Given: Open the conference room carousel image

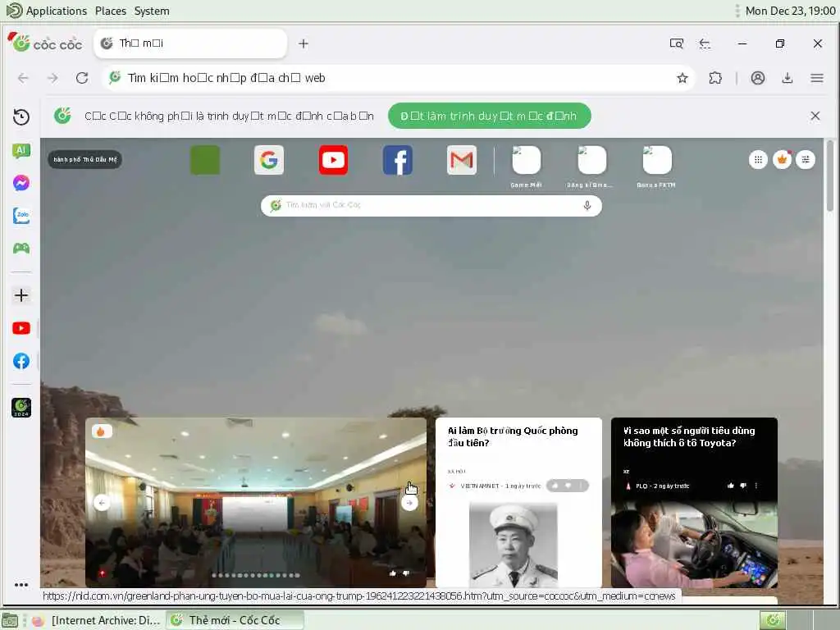Looking at the screenshot, I should (256, 503).
